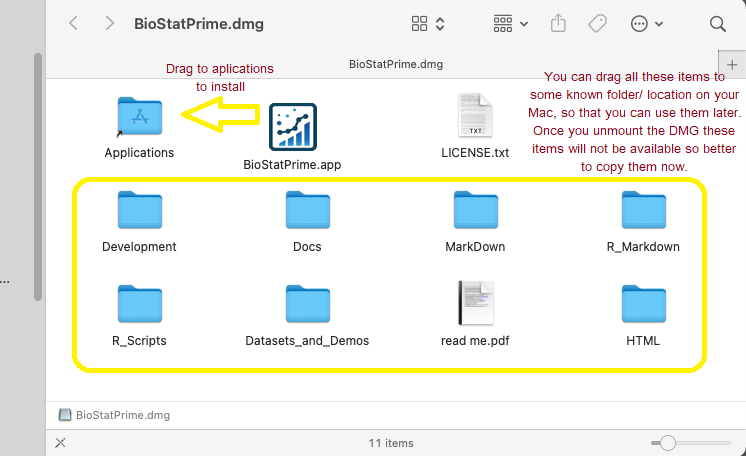Select the R_Markdown folder

click(643, 211)
